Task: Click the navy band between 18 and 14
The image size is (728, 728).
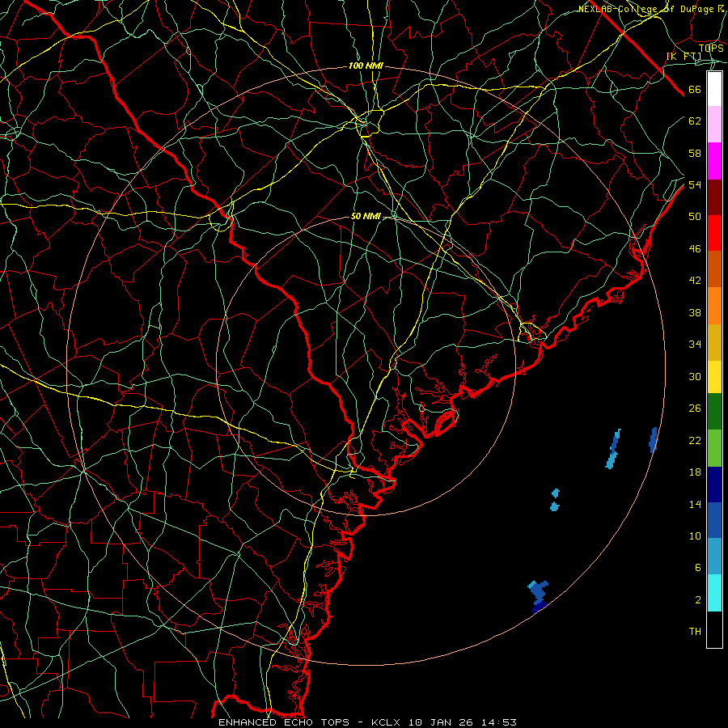Action: pyautogui.click(x=714, y=485)
